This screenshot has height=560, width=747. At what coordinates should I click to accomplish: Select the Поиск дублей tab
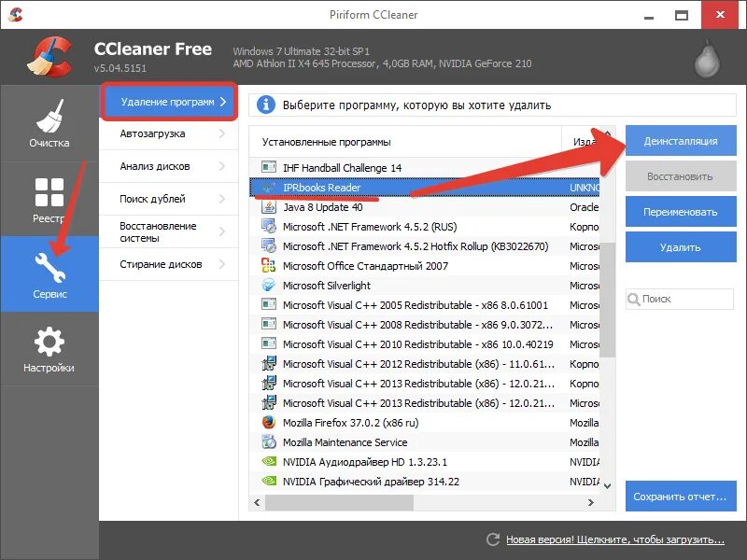pos(169,199)
